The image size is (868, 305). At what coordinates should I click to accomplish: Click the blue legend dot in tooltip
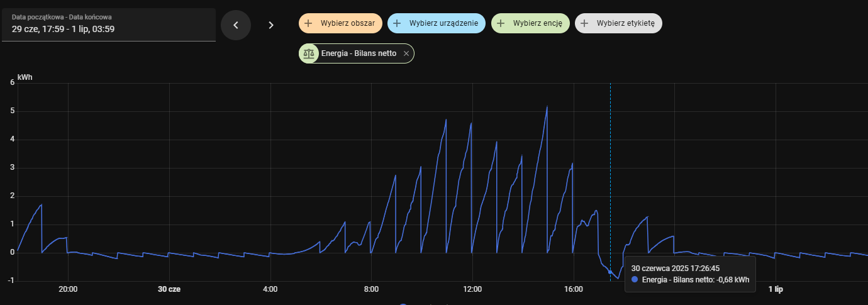coord(635,280)
